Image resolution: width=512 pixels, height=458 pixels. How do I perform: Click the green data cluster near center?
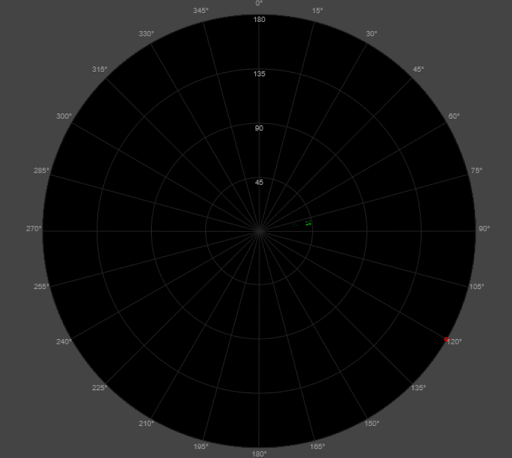click(x=308, y=223)
